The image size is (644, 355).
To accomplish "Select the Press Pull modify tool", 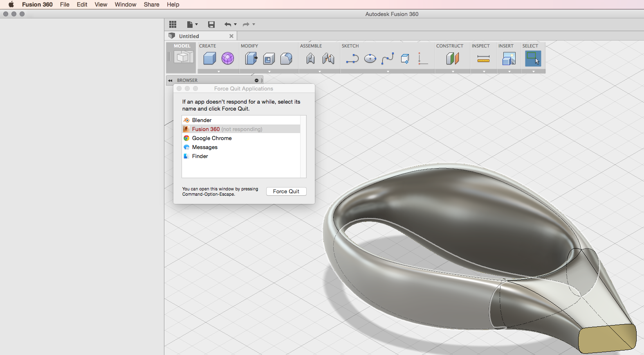I will (x=251, y=59).
